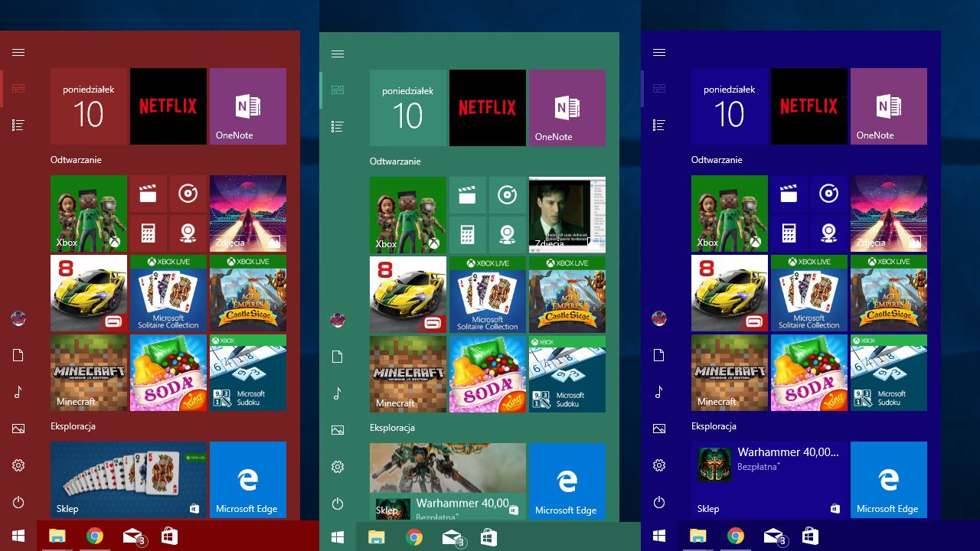Open the Netflix tile in the red Start menu
This screenshot has width=980, height=551.
click(x=168, y=106)
